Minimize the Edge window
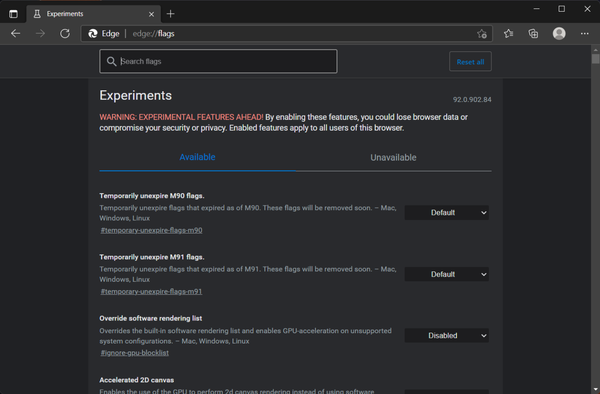600x394 pixels. click(x=536, y=9)
